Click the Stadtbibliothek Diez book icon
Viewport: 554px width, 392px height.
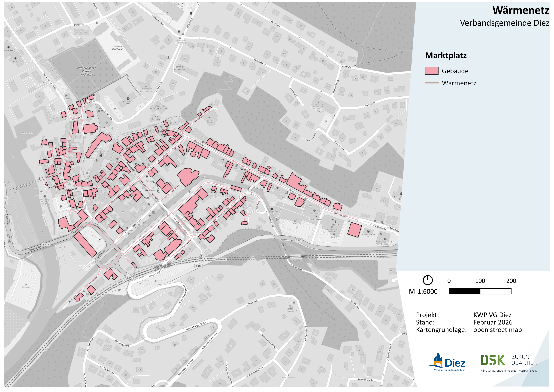point(368,231)
